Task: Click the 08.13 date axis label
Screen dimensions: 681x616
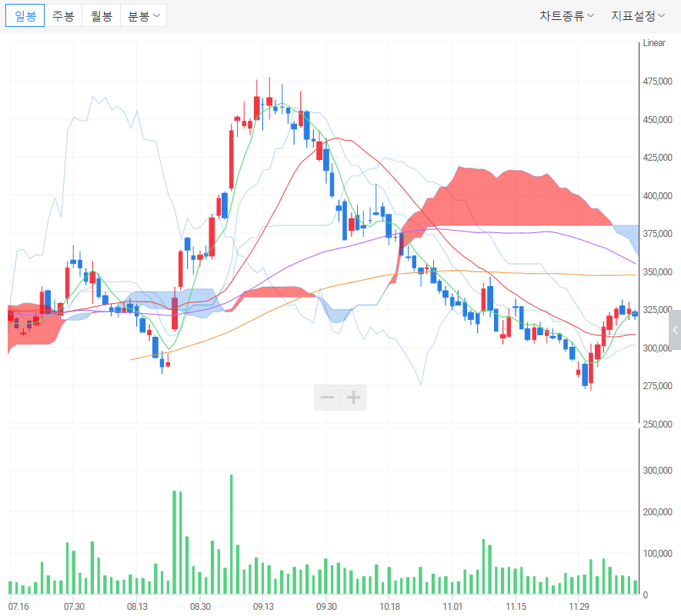Action: pos(137,607)
